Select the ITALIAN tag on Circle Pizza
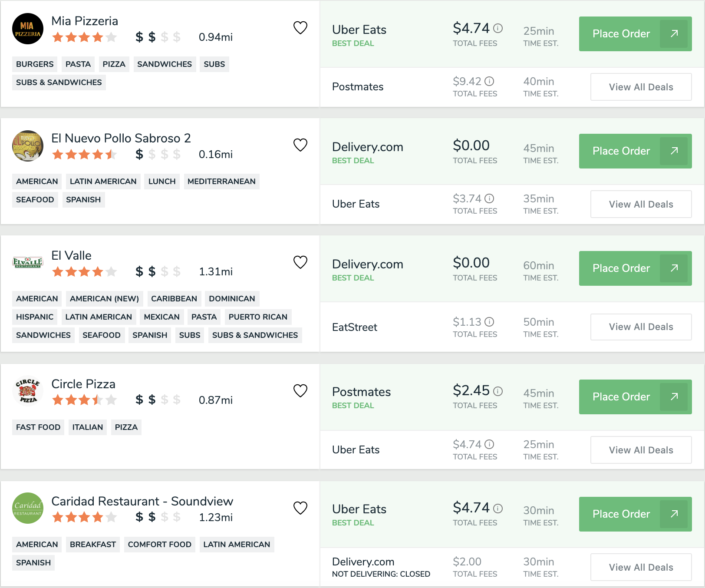 (x=88, y=427)
